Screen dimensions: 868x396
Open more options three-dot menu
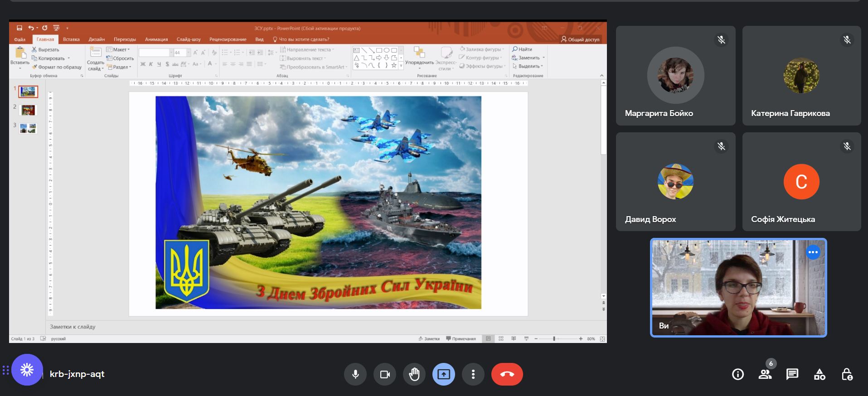tap(473, 374)
